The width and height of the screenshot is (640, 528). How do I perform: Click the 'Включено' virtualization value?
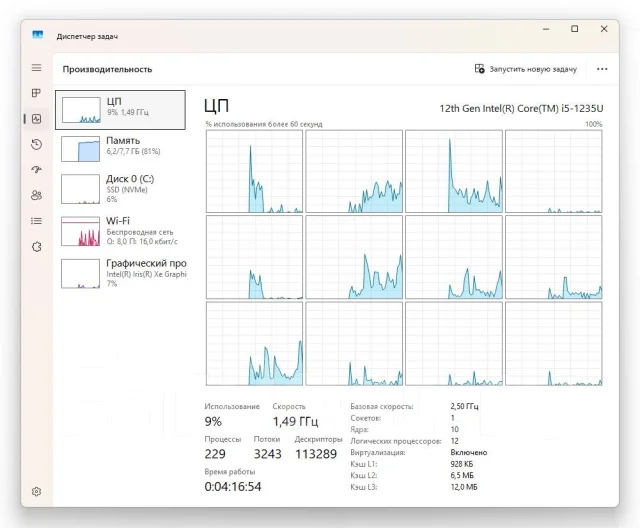click(469, 453)
